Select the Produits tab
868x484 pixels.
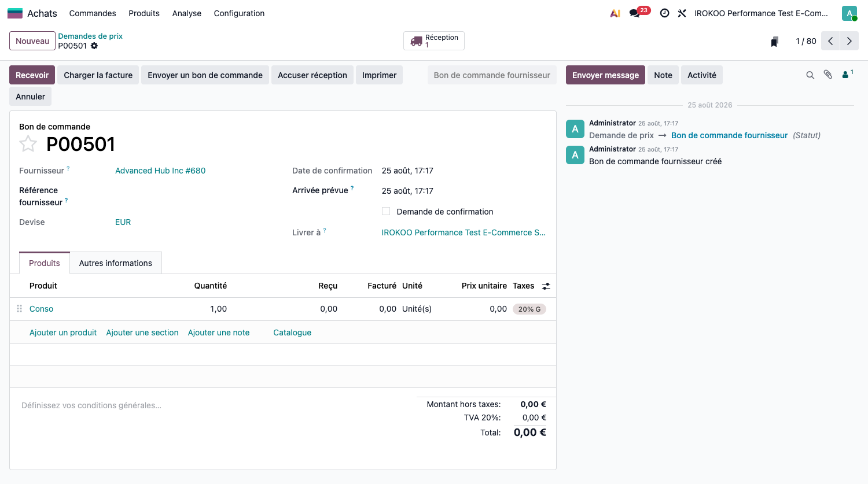(x=45, y=263)
